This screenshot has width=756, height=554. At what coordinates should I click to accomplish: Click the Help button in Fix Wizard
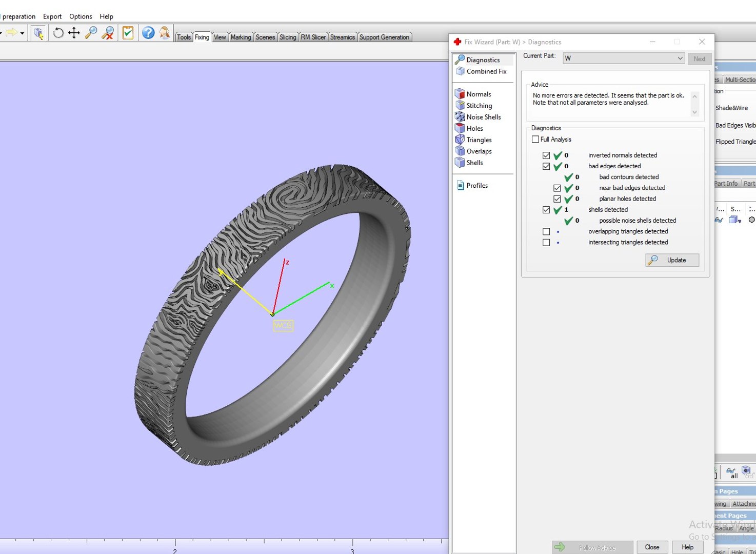click(x=687, y=547)
